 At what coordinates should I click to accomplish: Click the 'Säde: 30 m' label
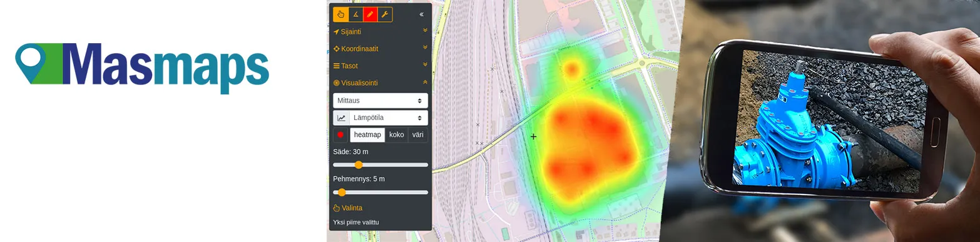point(350,152)
